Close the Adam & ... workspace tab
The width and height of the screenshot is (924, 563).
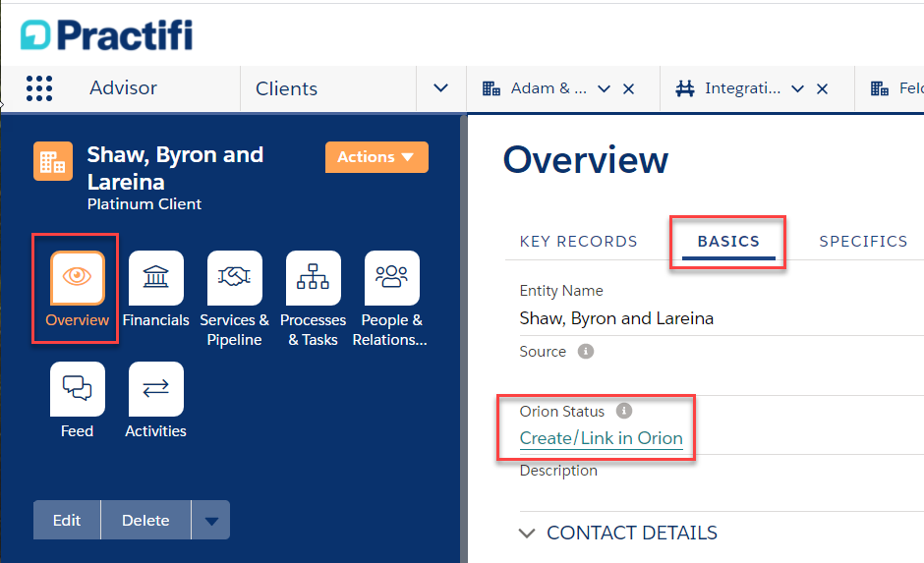coord(629,89)
